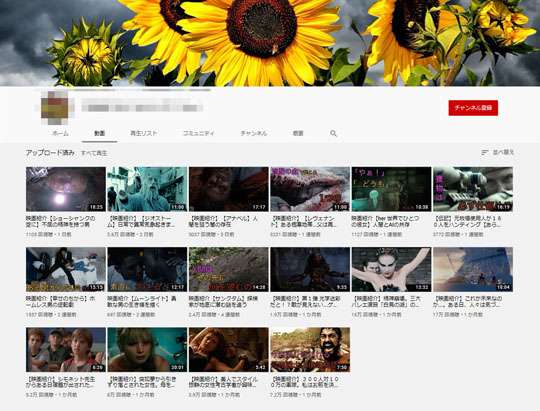Select the 再生リスト tab
This screenshot has height=411, width=540.
(x=144, y=133)
